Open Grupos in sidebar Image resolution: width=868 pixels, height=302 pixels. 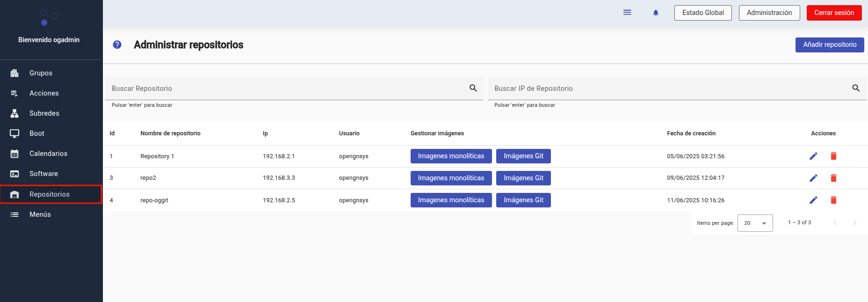(x=41, y=73)
